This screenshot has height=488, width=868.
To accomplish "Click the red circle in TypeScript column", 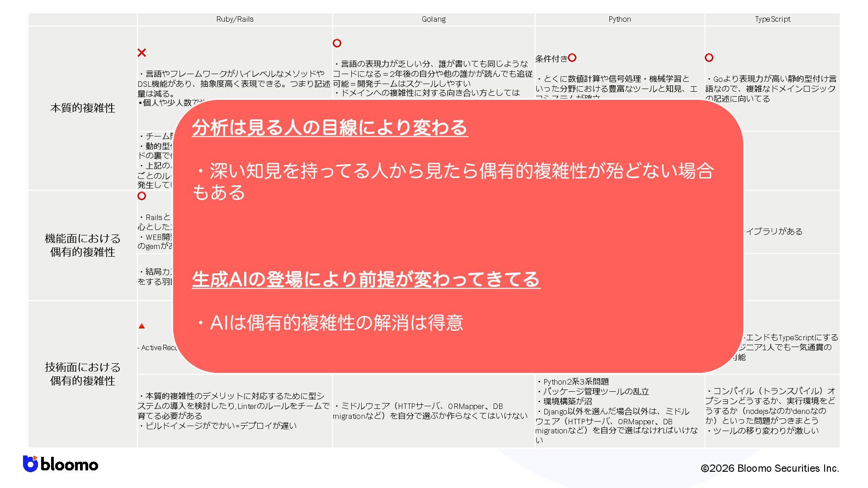I will coord(709,58).
